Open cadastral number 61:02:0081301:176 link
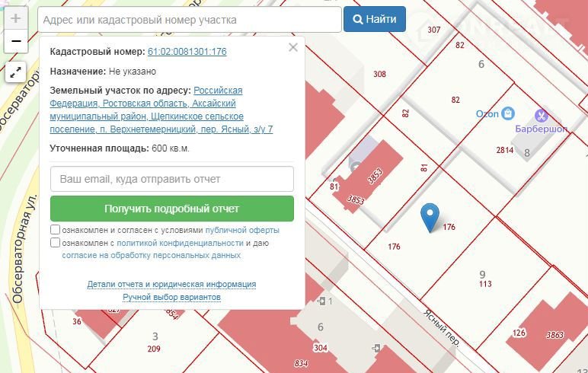 (187, 52)
